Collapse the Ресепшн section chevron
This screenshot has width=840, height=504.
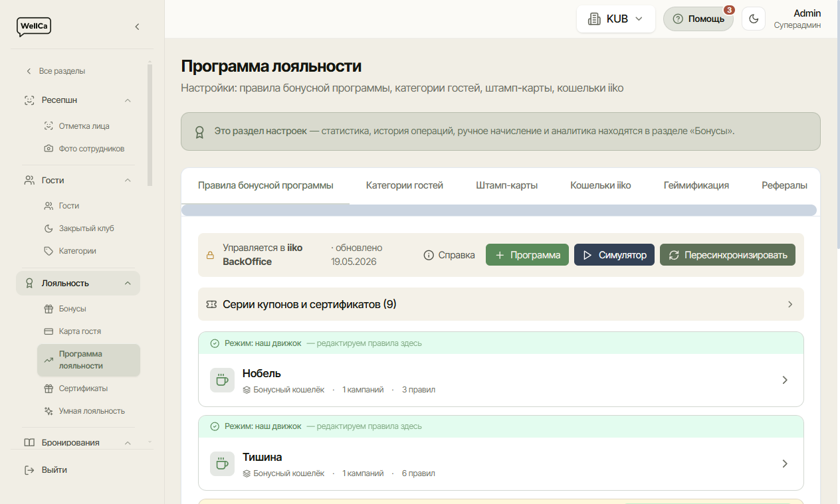pyautogui.click(x=128, y=100)
